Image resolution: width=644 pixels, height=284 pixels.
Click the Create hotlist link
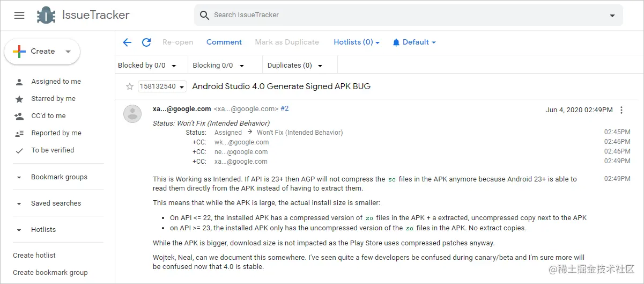[x=34, y=256]
